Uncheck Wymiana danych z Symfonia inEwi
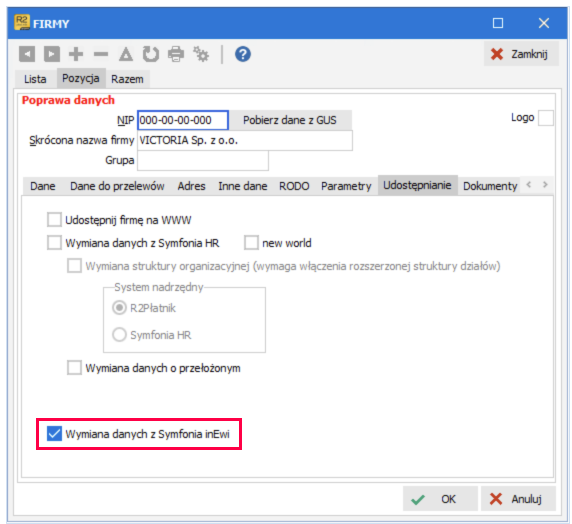This screenshot has width=572, height=524. [x=54, y=434]
